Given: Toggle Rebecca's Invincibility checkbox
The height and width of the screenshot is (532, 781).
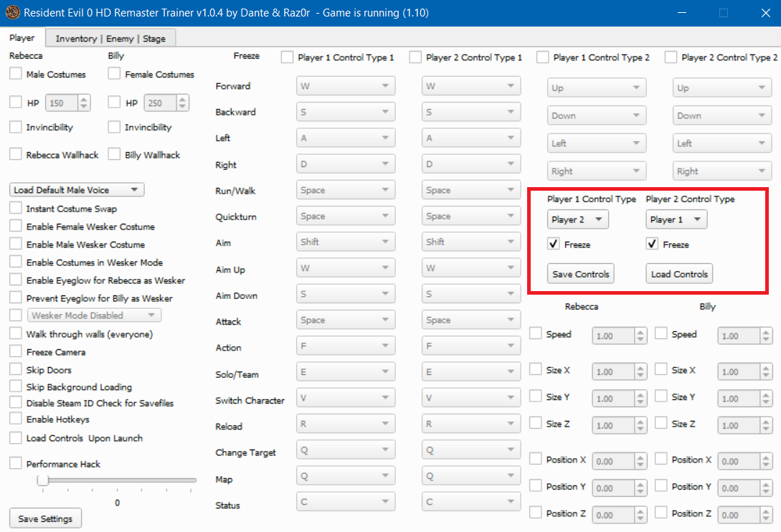Looking at the screenshot, I should 16,127.
